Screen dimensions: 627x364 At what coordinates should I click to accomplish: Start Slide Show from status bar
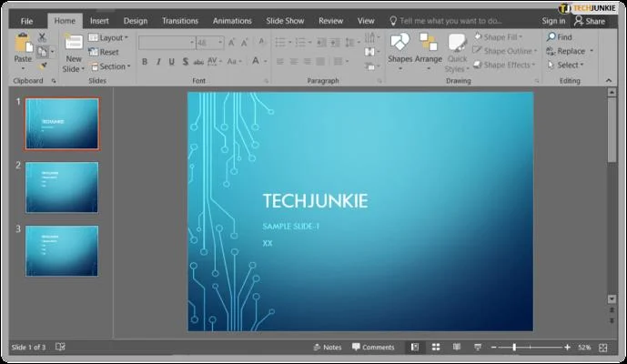(x=478, y=348)
